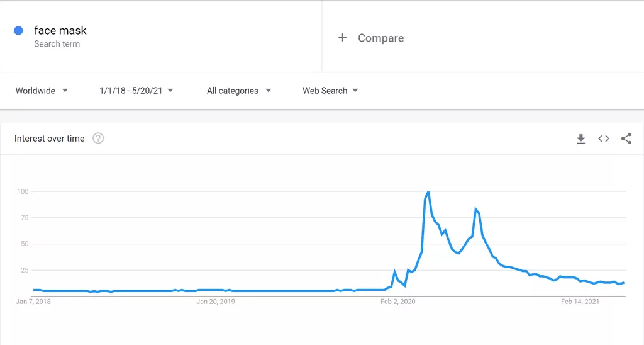Share the Interest over time chart
Screen dimensions: 644x345
626,139
